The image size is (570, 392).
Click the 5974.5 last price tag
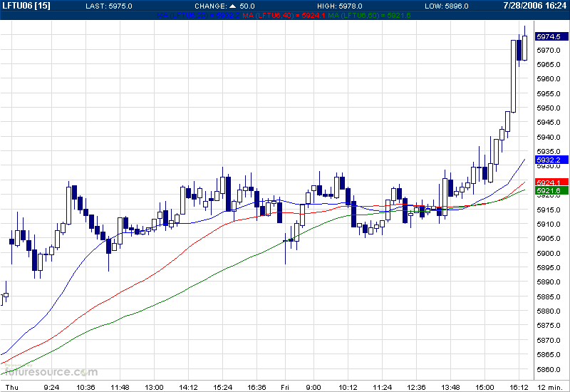click(x=551, y=36)
